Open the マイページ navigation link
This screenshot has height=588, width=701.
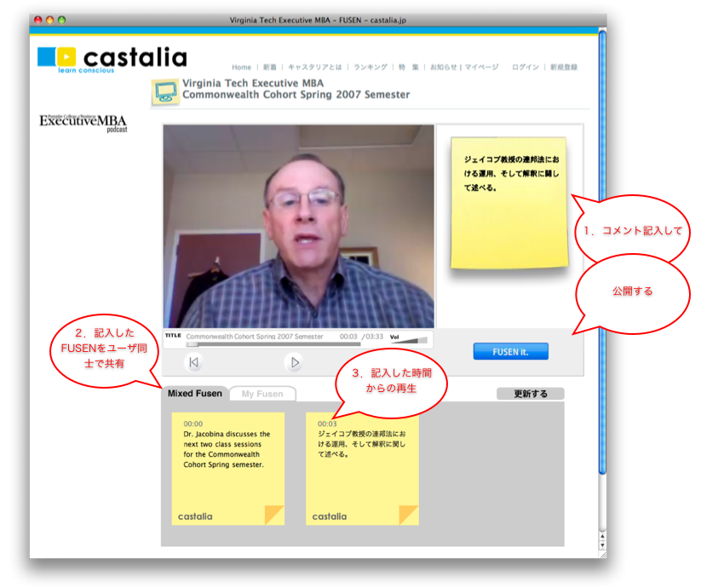(x=481, y=67)
